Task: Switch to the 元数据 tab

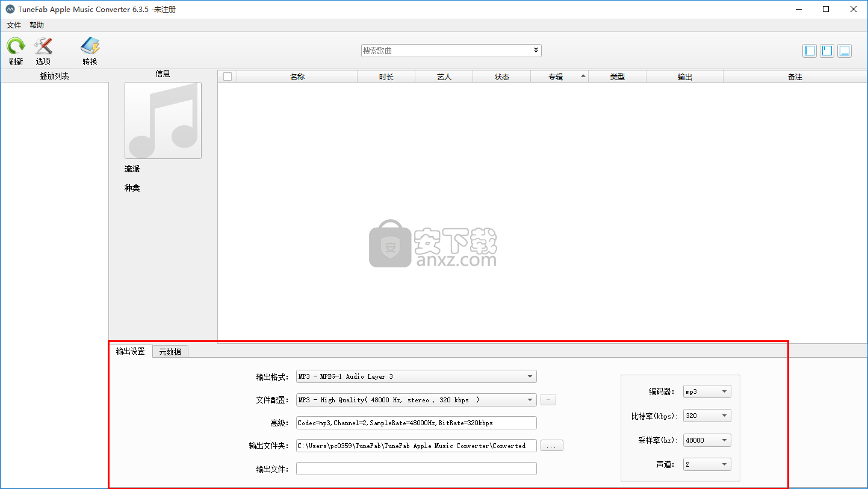Action: point(170,352)
